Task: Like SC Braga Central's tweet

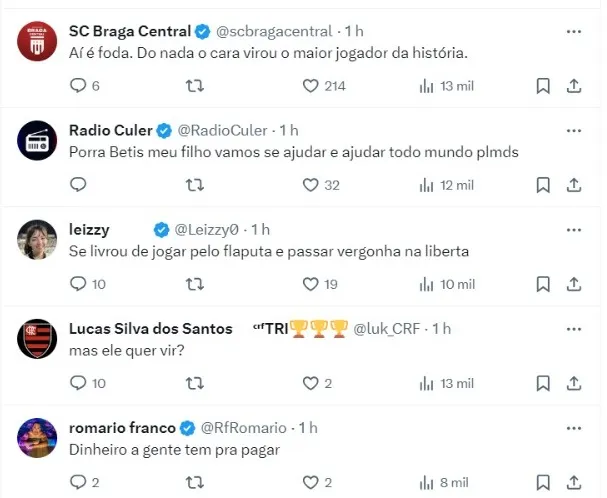Action: (310, 86)
